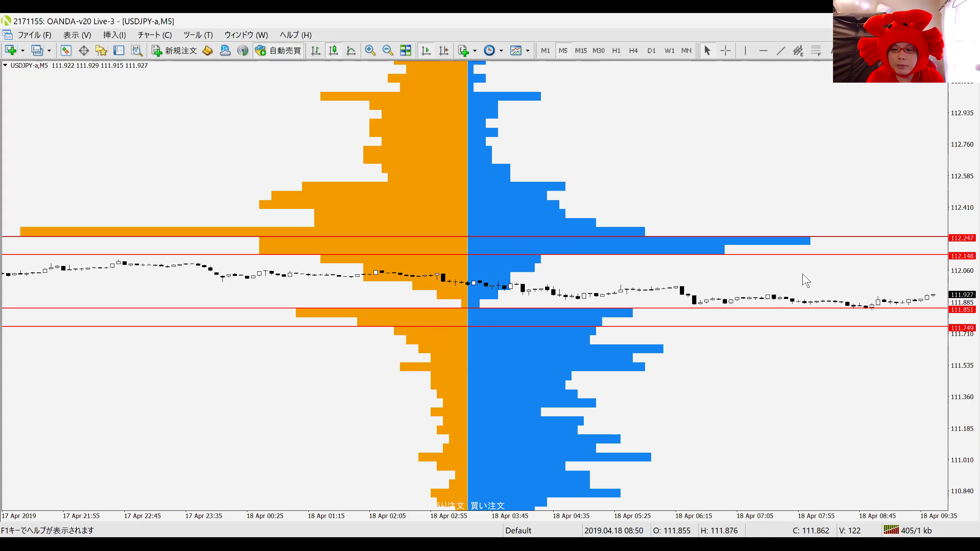
Task: Expand the new chart dropdown arrow
Action: click(23, 51)
